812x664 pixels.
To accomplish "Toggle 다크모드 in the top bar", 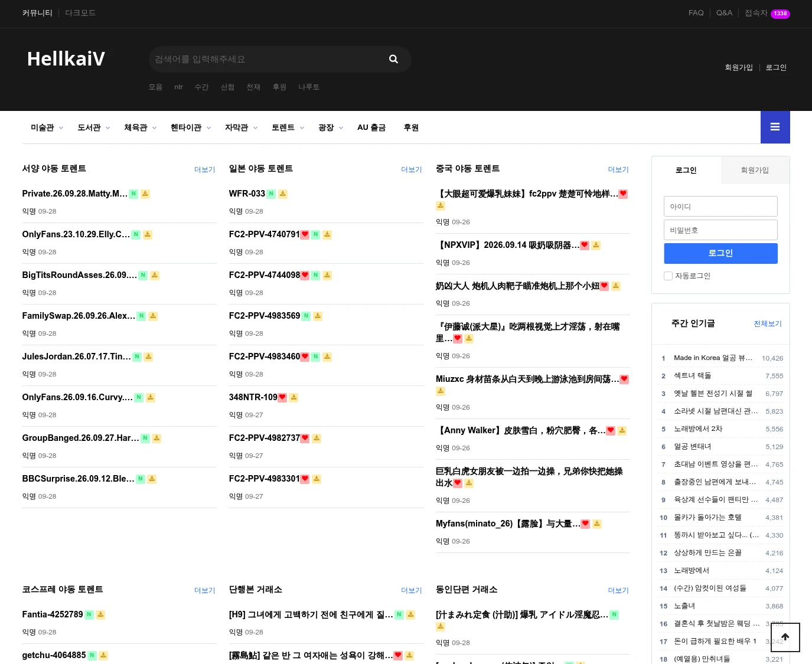I will (80, 13).
